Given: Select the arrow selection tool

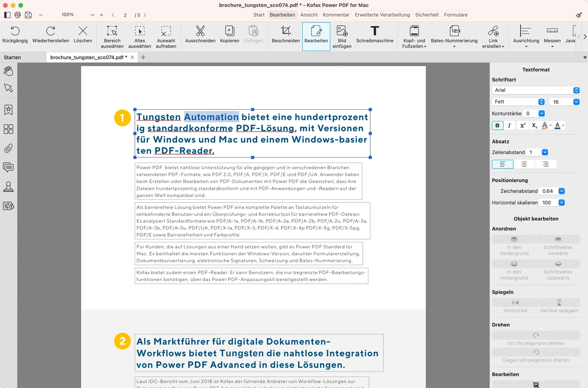Looking at the screenshot, I should tap(8, 88).
